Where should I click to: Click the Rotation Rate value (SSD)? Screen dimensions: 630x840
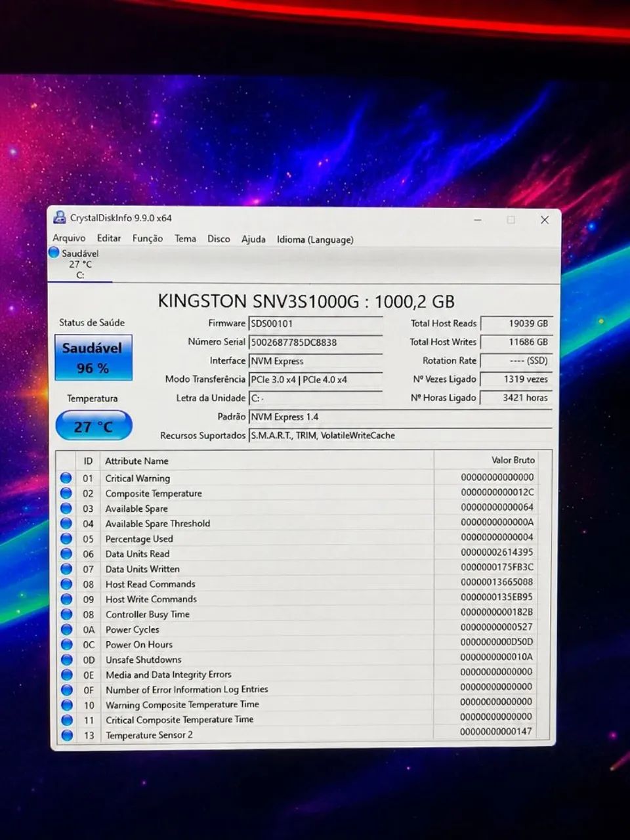(x=516, y=360)
